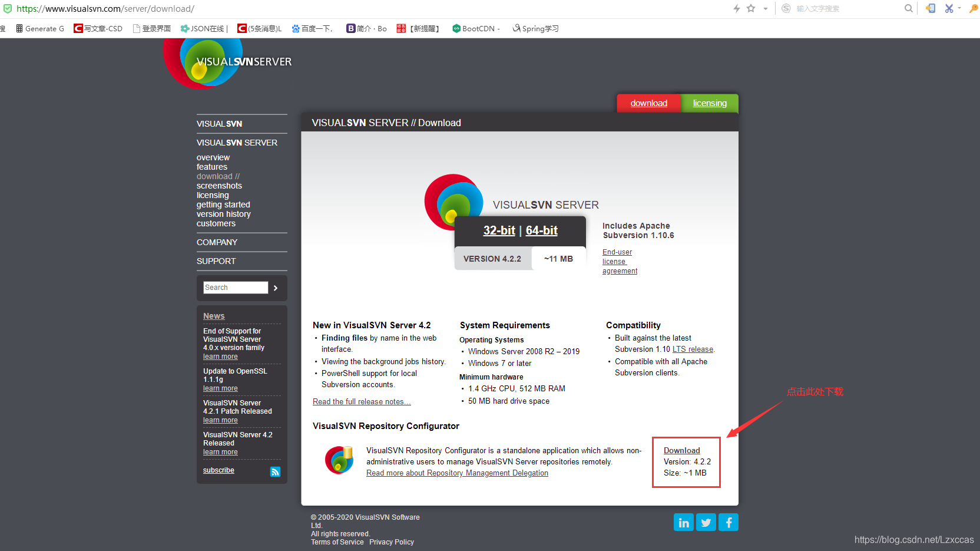Open the End-user license agreement link
980x551 pixels.
click(620, 262)
